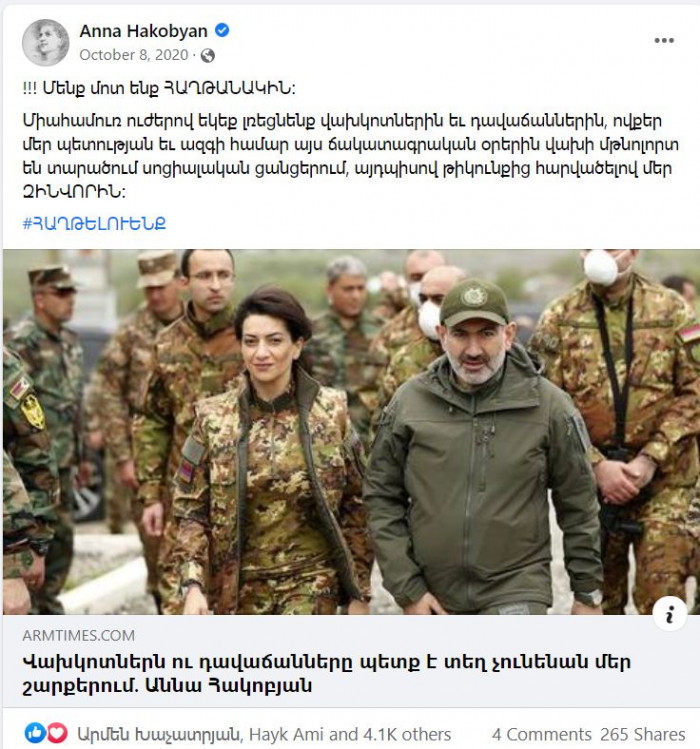Expand the 4 Comments section

[x=541, y=734]
